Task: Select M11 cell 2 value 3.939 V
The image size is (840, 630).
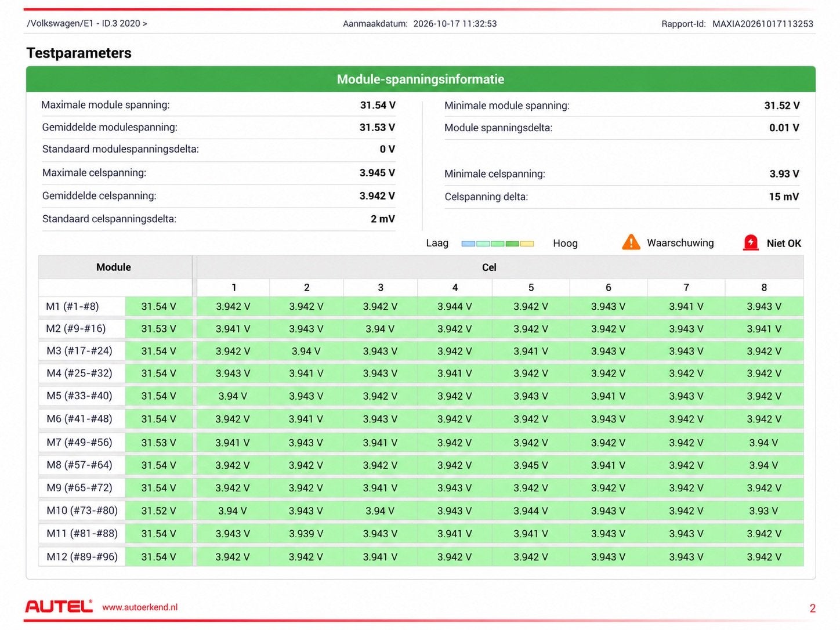Action: (306, 534)
